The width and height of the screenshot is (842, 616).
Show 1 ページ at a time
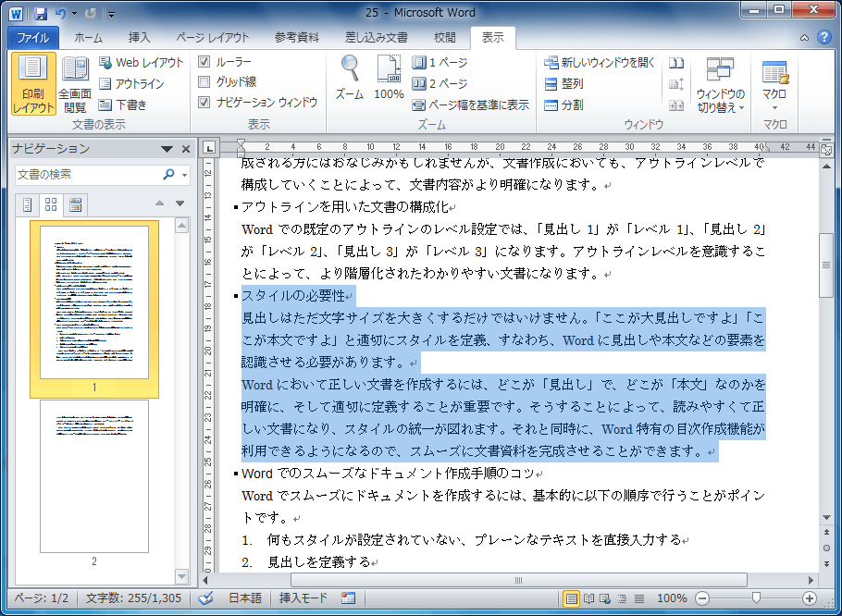440,63
